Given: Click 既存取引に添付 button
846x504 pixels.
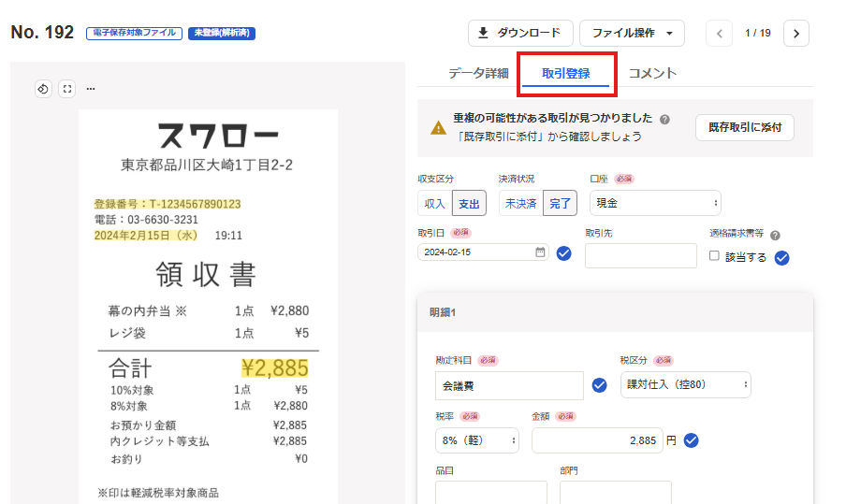Looking at the screenshot, I should click(x=744, y=127).
